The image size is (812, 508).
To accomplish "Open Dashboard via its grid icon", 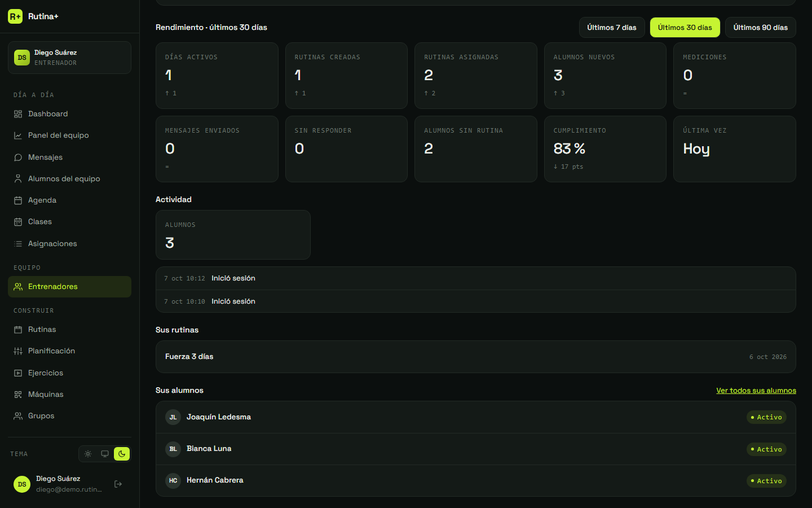I will tap(18, 114).
